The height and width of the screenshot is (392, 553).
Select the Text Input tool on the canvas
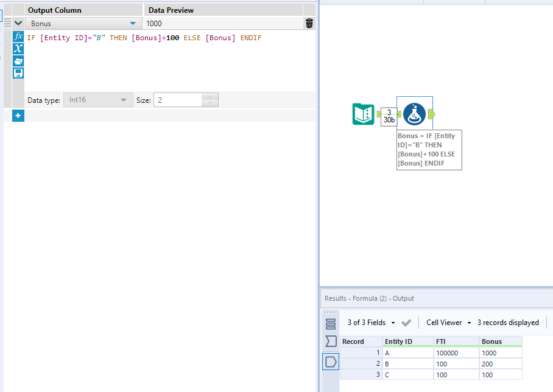(x=364, y=113)
